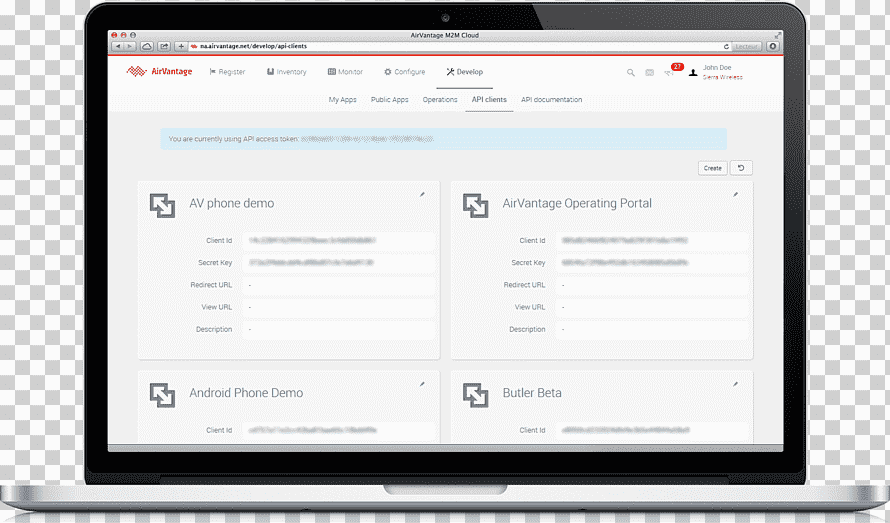
Task: Click the browser back arrow
Action: pos(117,46)
